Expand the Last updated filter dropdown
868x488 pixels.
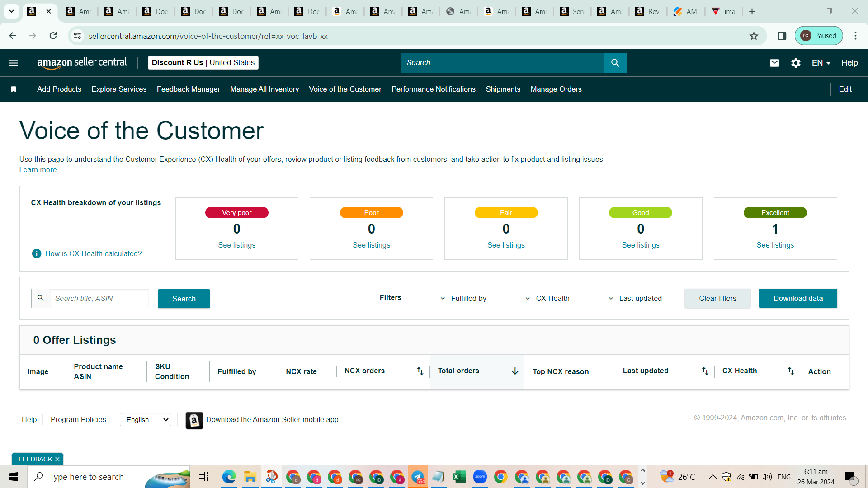tap(635, 298)
